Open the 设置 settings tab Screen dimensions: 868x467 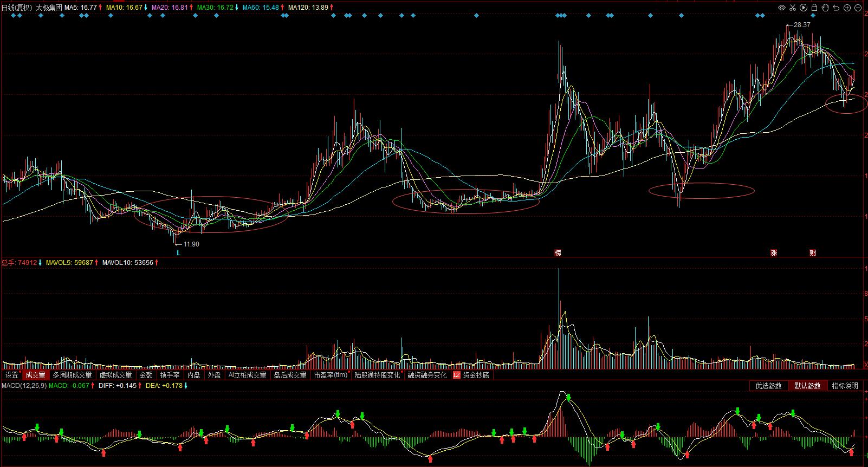[x=12, y=375]
